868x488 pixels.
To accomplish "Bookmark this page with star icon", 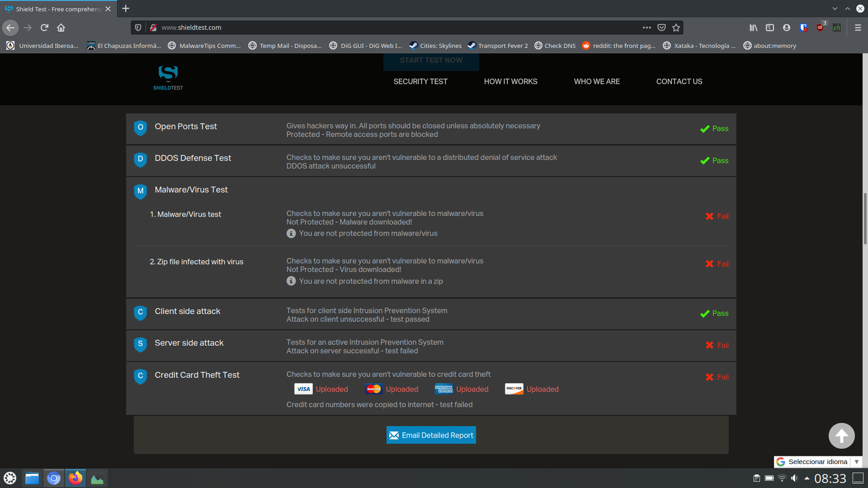I will (676, 28).
